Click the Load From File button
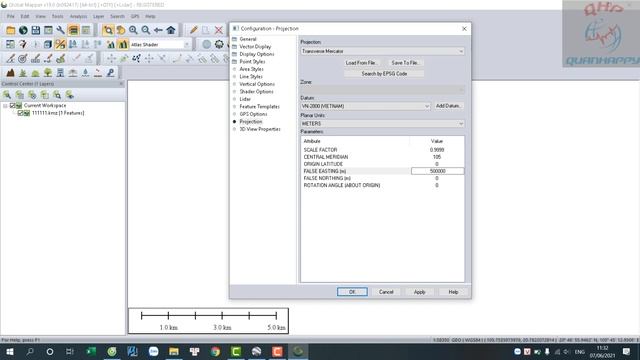The height and width of the screenshot is (360, 640). click(361, 63)
